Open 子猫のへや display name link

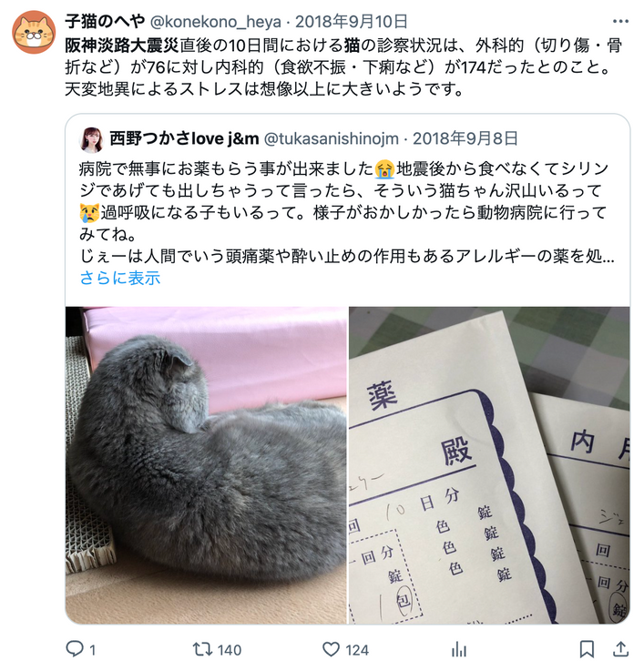(106, 21)
